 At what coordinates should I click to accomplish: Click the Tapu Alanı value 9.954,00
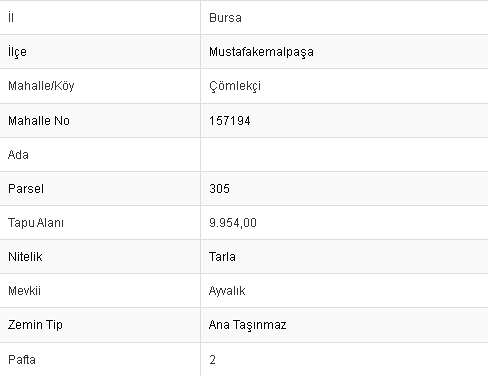(x=233, y=223)
